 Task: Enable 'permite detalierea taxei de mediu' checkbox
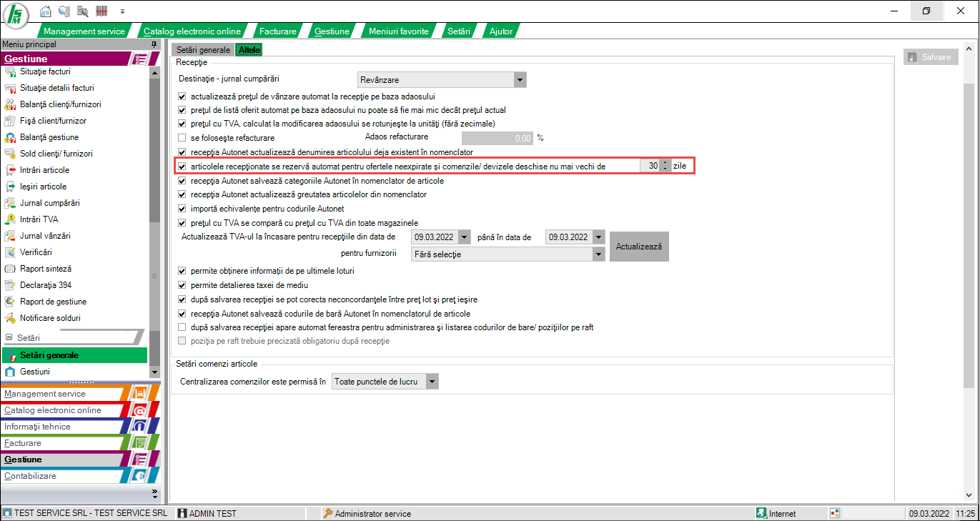click(x=182, y=285)
